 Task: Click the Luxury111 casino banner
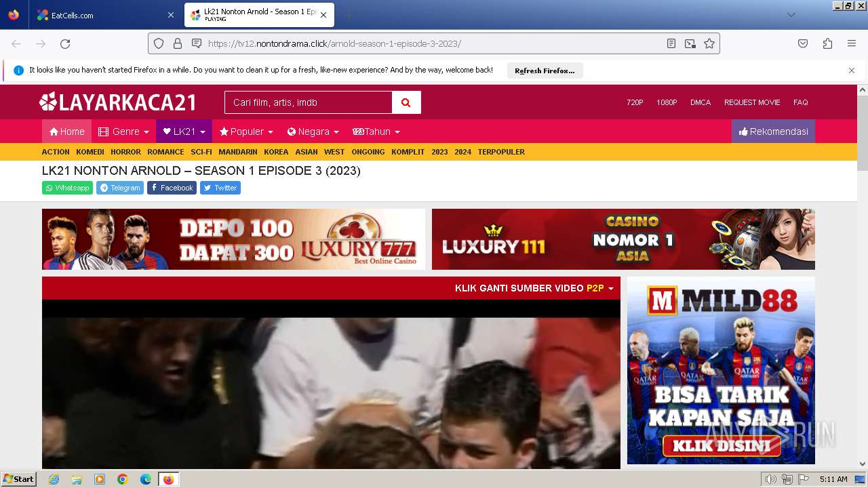click(623, 239)
